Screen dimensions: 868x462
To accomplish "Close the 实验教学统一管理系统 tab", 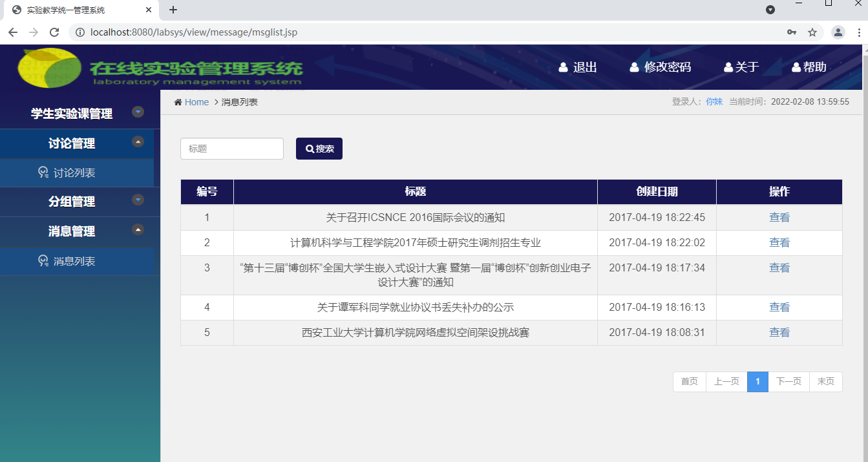I will [149, 10].
